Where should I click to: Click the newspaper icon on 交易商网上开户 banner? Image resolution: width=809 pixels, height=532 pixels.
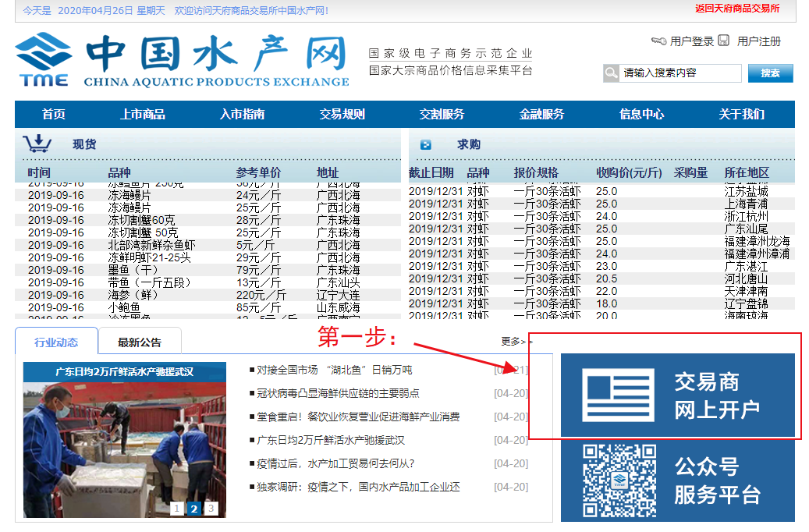coord(619,396)
